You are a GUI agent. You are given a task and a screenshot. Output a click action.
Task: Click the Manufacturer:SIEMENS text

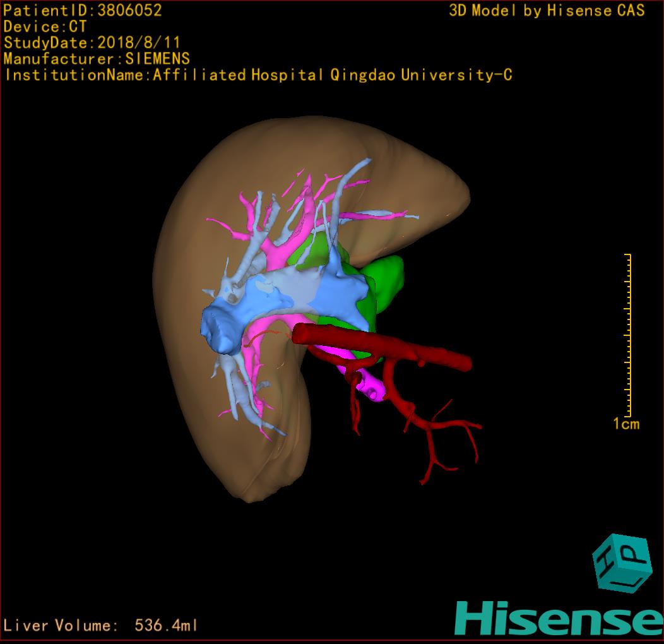click(97, 59)
